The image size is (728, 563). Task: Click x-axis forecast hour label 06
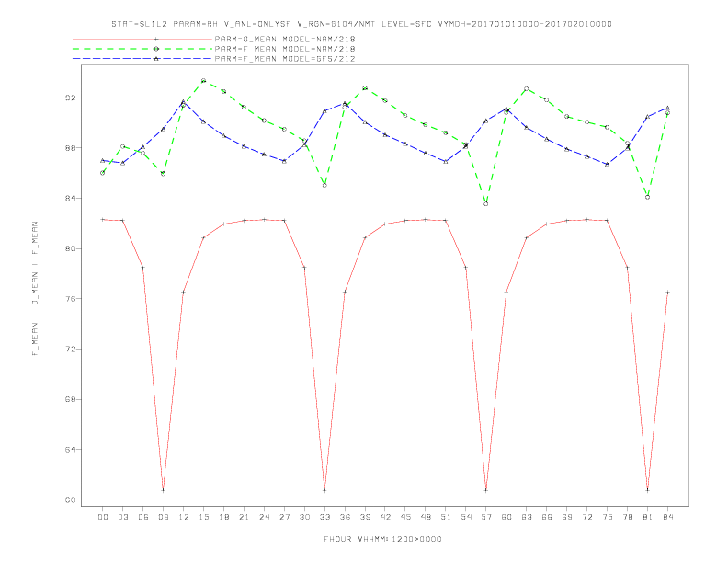[143, 517]
